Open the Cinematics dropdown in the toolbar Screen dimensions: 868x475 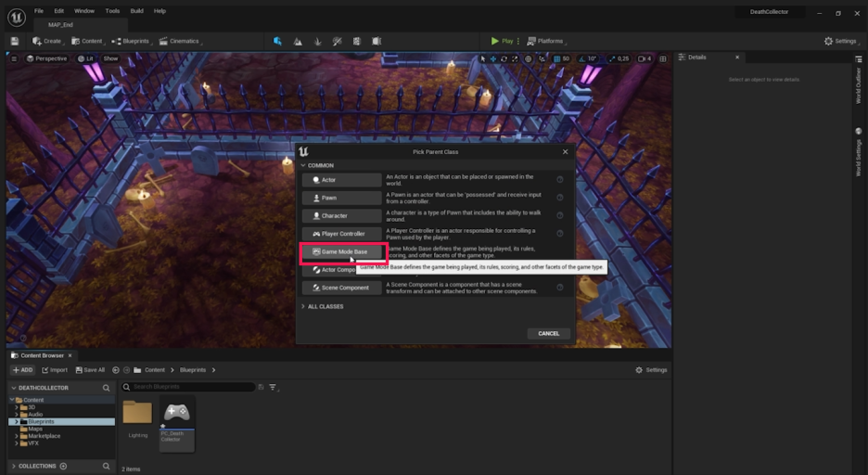180,41
